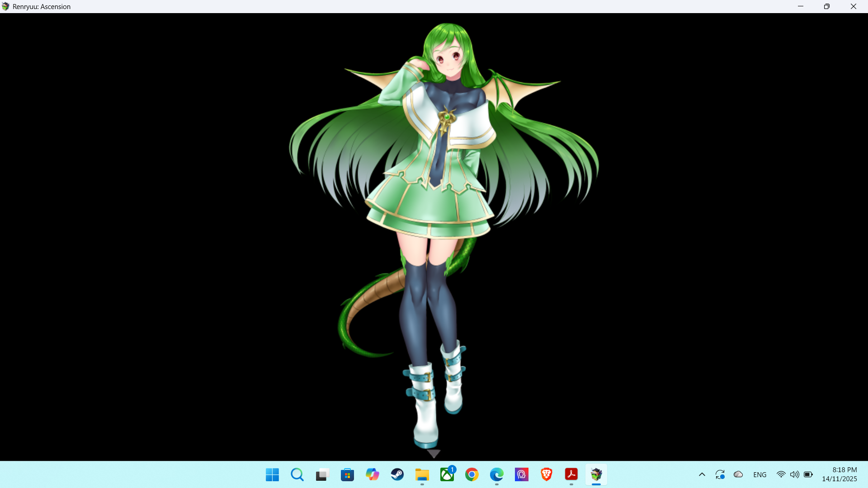Click the Renryuu: Ascension taskbar icon
The width and height of the screenshot is (868, 488).
tap(596, 474)
